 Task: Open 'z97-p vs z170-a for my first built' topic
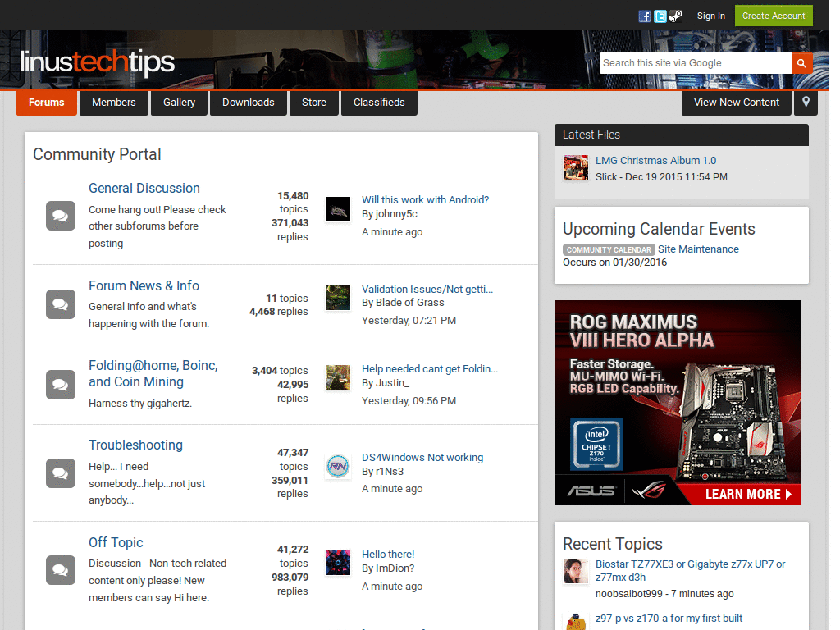[669, 619]
